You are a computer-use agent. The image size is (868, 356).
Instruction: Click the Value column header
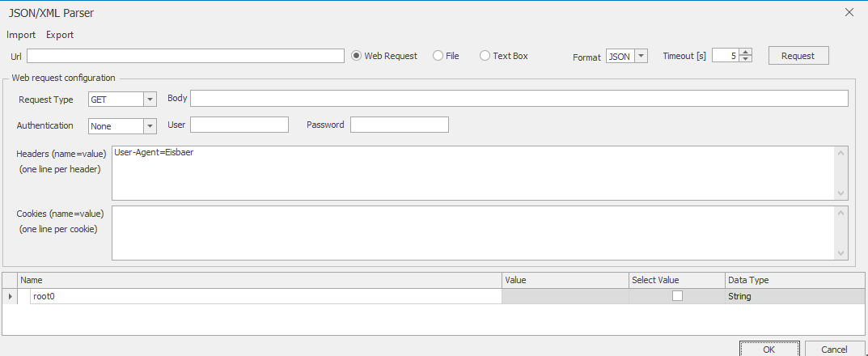click(x=565, y=280)
